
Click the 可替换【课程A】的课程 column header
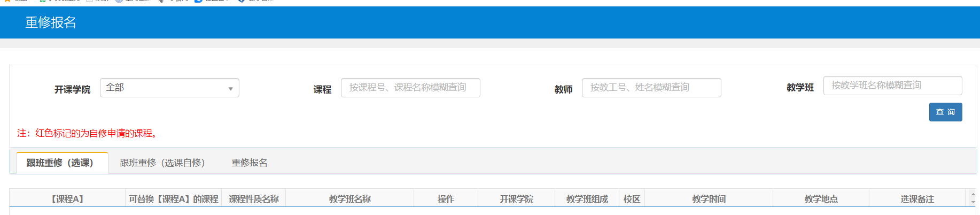pos(173,199)
